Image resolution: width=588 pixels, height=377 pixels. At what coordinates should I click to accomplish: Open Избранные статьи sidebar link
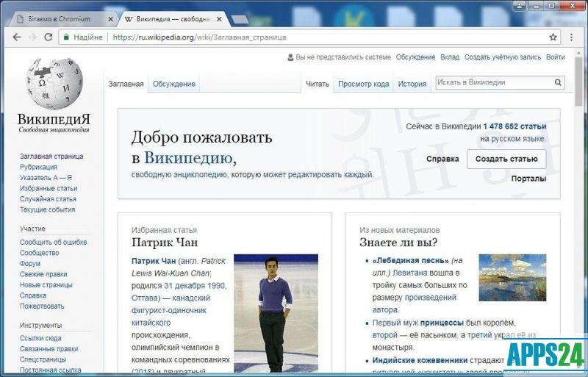(49, 188)
